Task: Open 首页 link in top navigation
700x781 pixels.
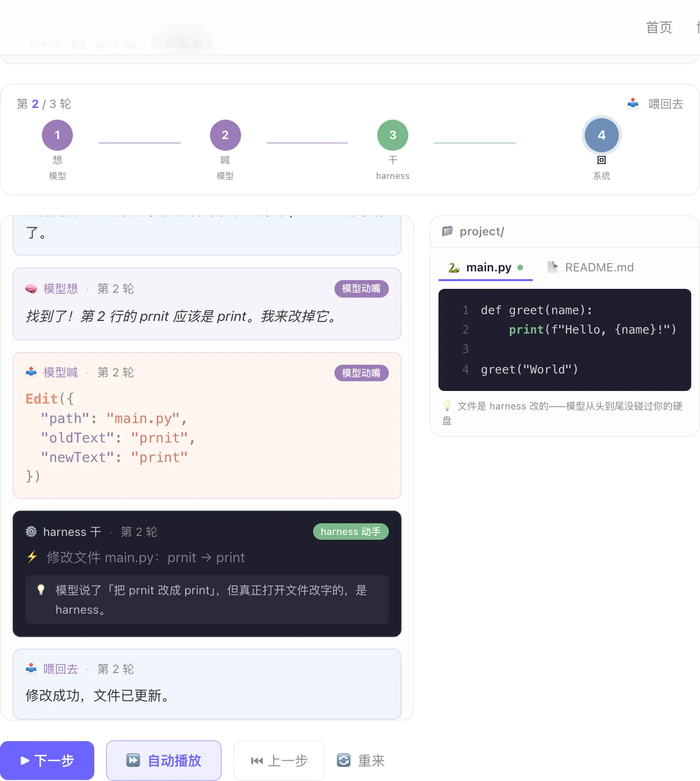Action: point(659,27)
